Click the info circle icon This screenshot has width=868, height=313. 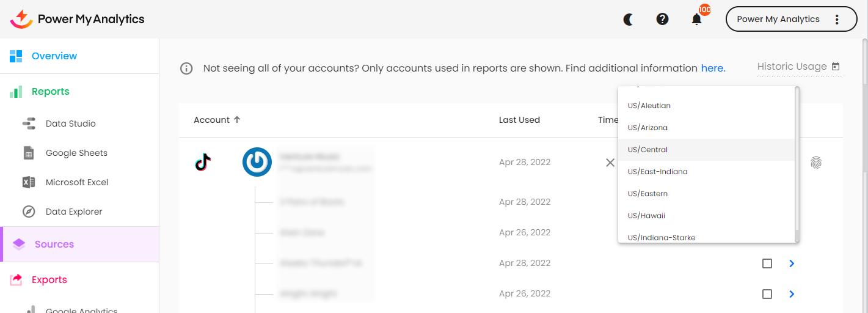[186, 68]
